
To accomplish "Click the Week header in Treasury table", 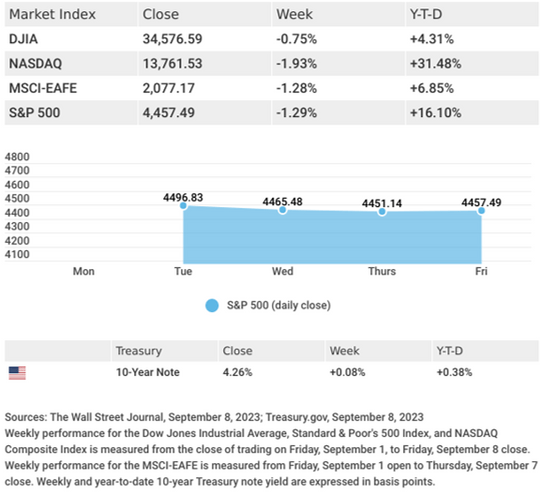I will [x=344, y=351].
